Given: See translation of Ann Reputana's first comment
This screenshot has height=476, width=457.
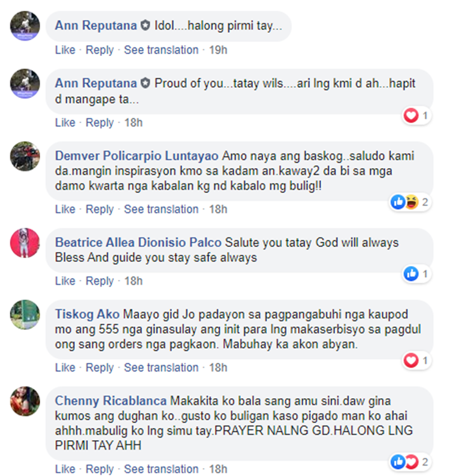Looking at the screenshot, I should click(161, 50).
